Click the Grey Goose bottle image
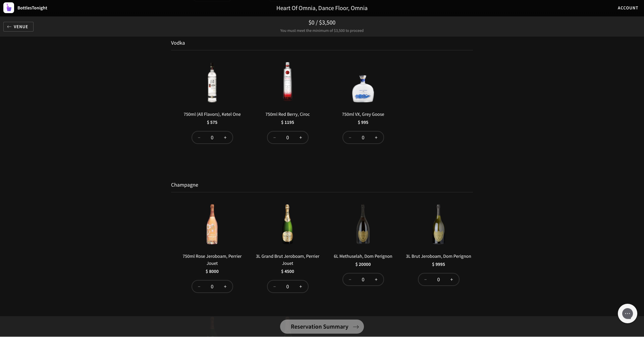This screenshot has width=644, height=337. coord(363,89)
